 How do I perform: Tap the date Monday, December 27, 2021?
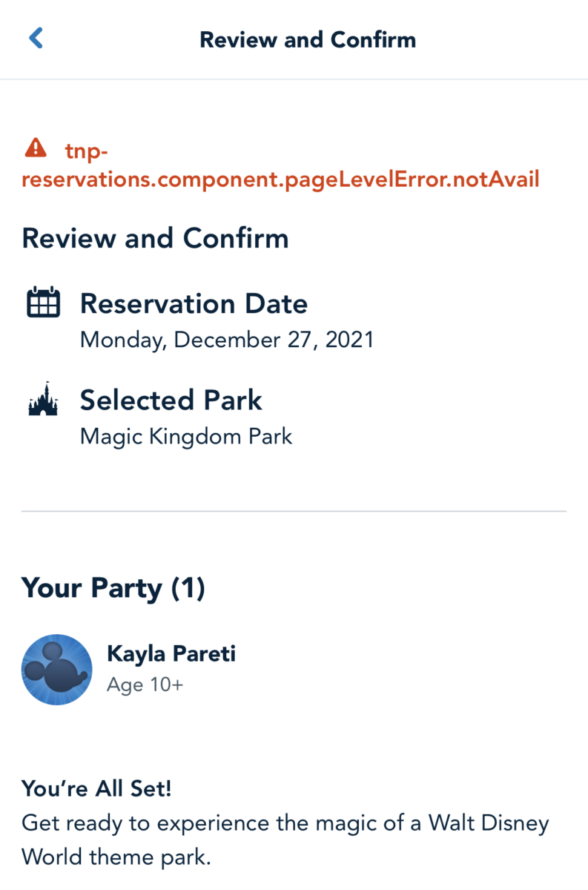point(227,340)
